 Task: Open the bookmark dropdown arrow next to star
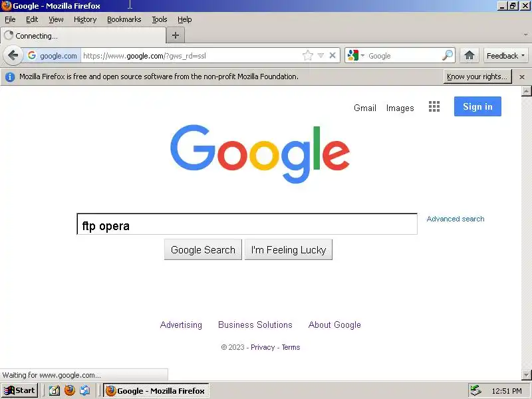(x=321, y=55)
